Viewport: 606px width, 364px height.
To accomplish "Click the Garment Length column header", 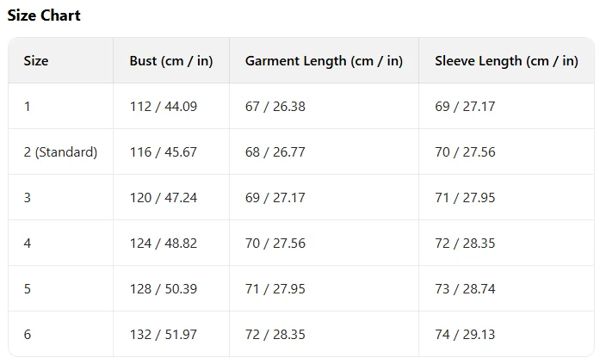I will pyautogui.click(x=324, y=61).
